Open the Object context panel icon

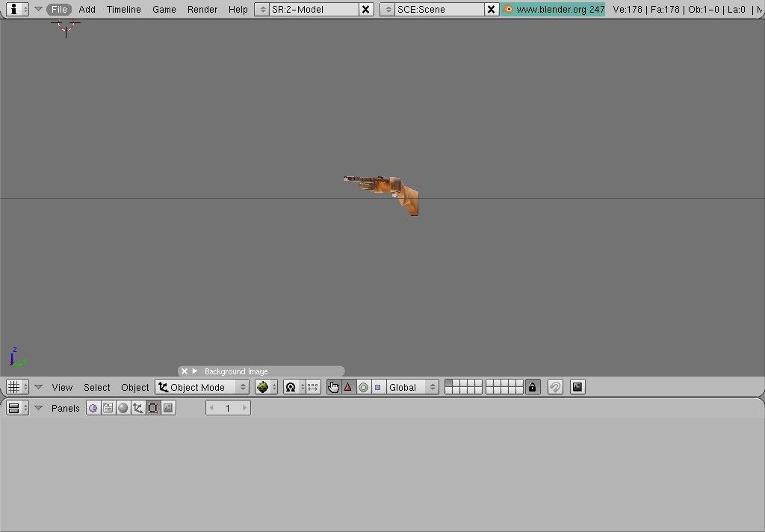click(x=138, y=408)
